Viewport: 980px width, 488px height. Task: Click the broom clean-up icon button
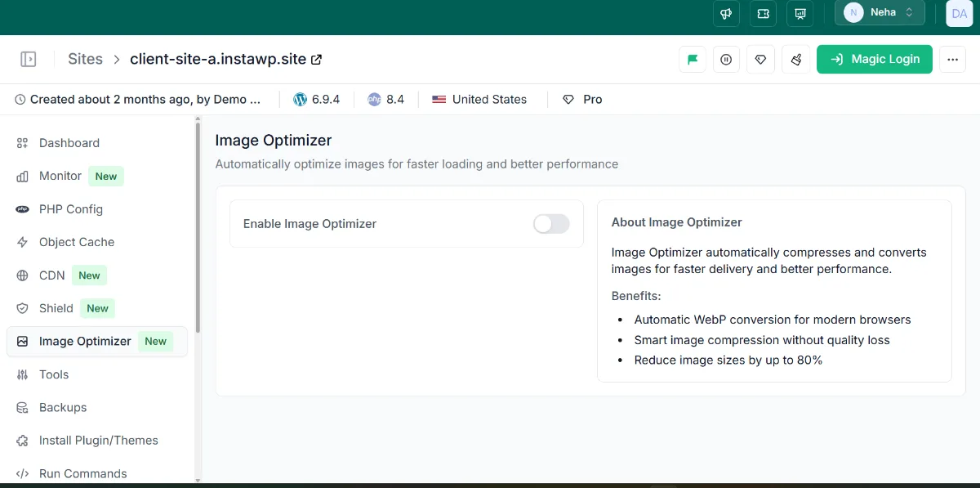(x=795, y=59)
